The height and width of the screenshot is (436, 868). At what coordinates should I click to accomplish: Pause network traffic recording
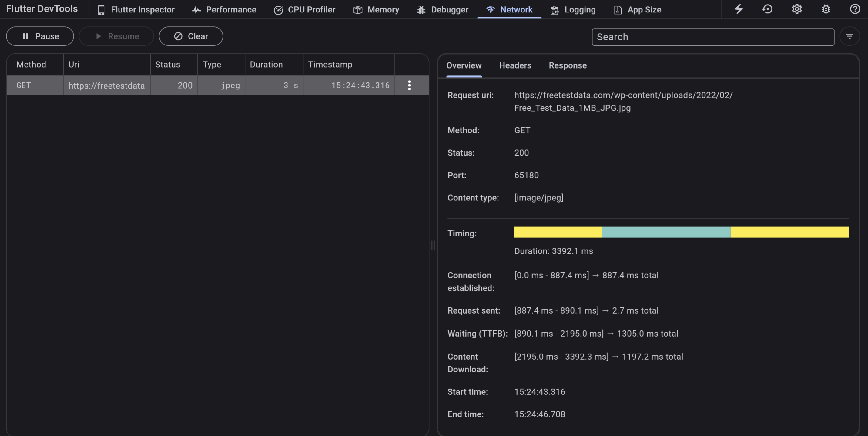pos(40,36)
